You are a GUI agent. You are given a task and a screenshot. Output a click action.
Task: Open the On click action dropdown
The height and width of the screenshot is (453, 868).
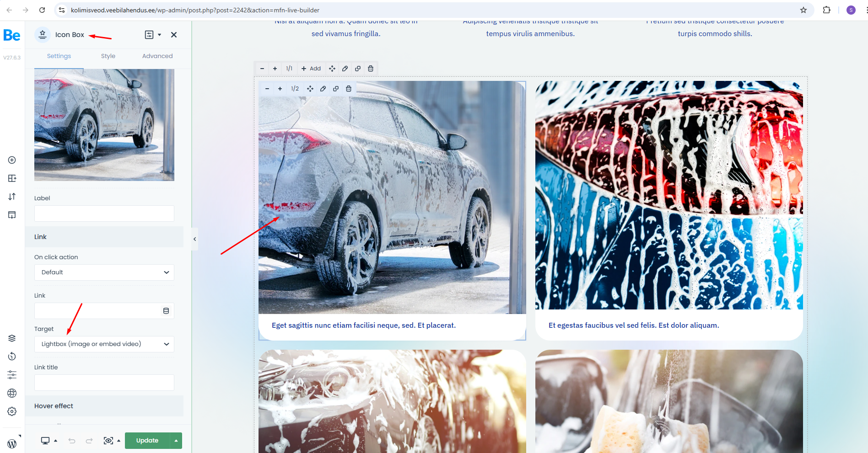(x=104, y=272)
